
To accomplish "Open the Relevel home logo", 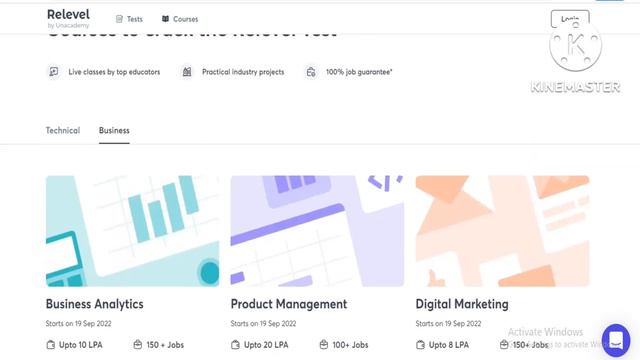I will pos(68,18).
